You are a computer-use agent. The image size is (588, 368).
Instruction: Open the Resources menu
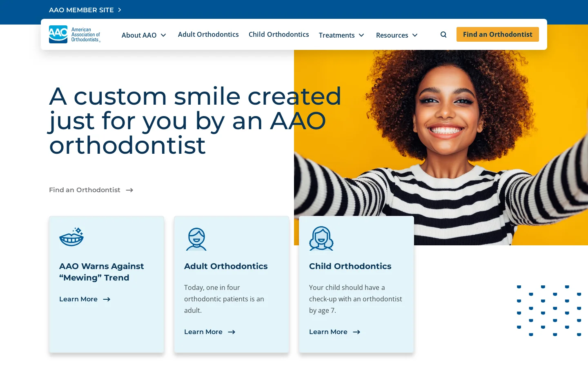tap(392, 35)
